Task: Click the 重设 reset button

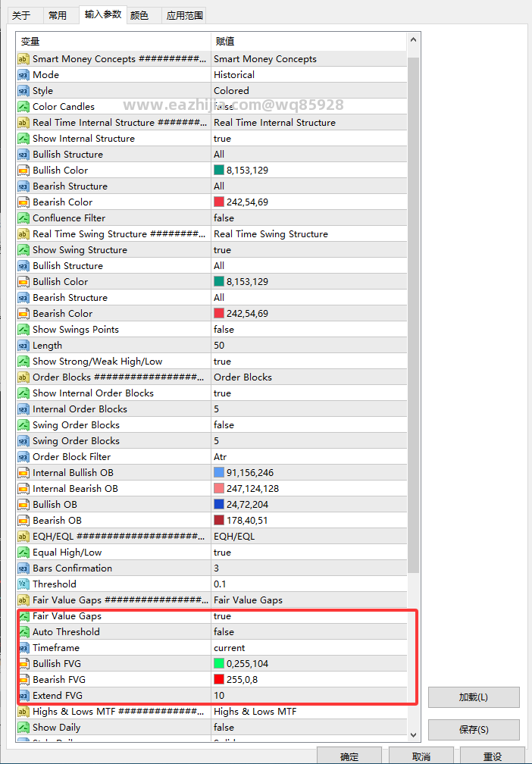Action: coord(493,756)
